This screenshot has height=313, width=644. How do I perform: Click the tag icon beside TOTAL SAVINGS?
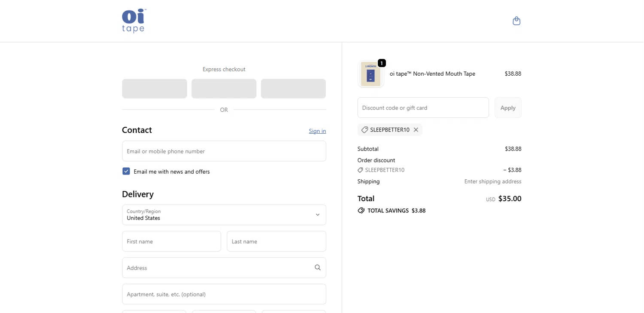(x=361, y=211)
